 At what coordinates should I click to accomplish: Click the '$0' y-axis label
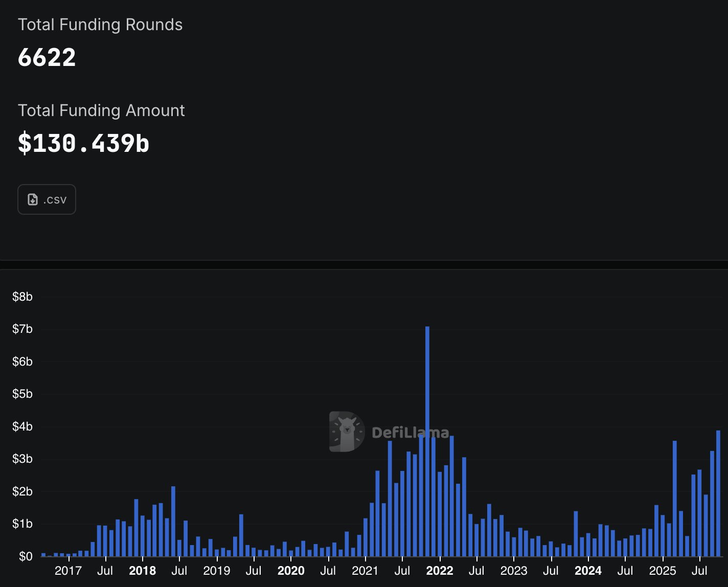pyautogui.click(x=26, y=556)
